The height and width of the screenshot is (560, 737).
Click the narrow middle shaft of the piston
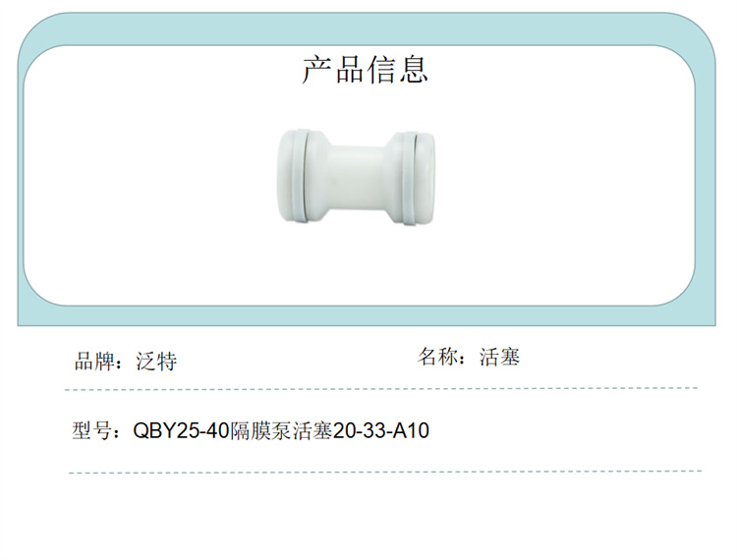click(x=358, y=177)
